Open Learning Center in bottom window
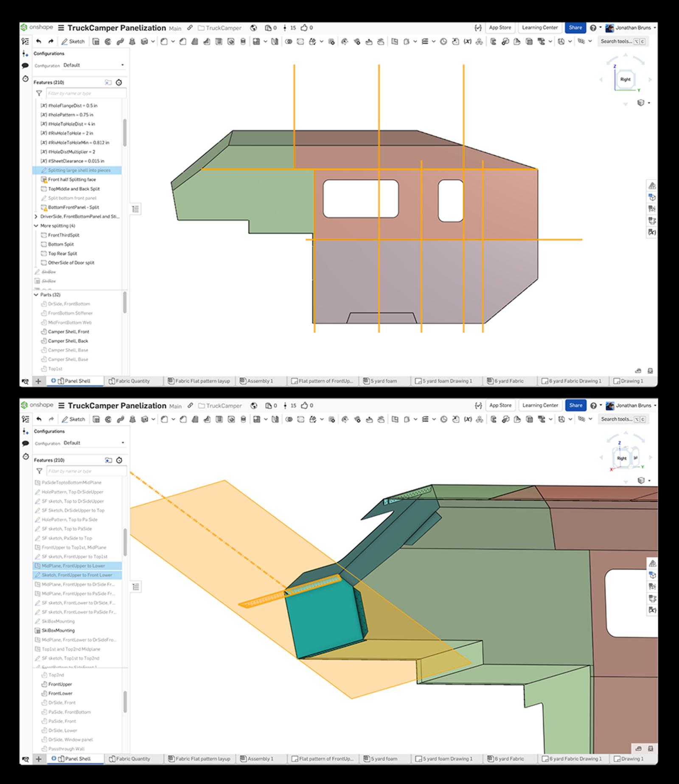679x784 pixels. pyautogui.click(x=540, y=405)
